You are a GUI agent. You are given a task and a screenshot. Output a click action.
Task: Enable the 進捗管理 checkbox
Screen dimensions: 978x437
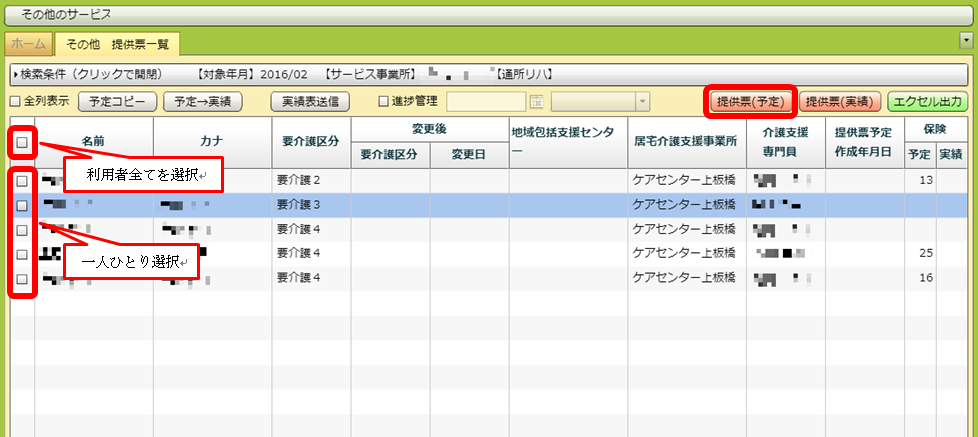coord(384,101)
